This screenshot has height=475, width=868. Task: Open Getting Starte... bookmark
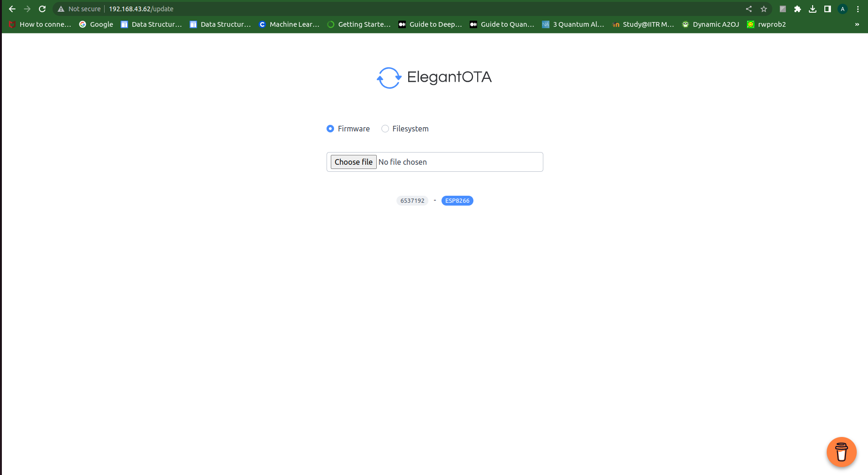[x=359, y=24]
